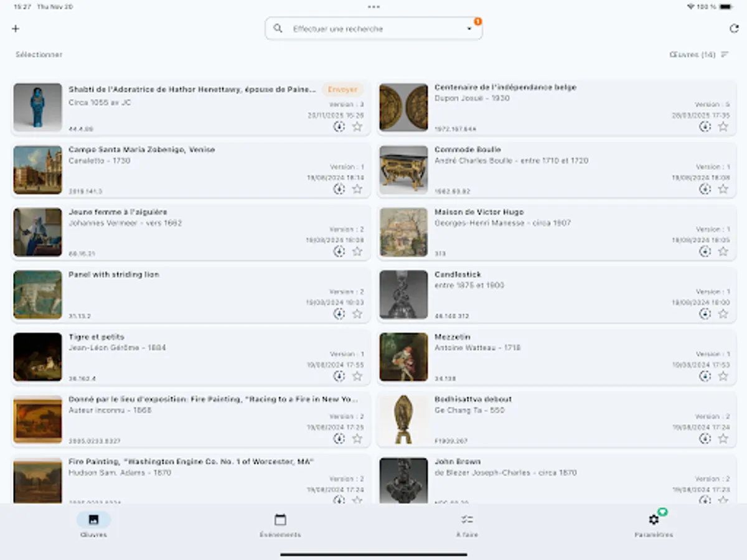The height and width of the screenshot is (560, 747).
Task: Open the search filter dropdown arrow
Action: pos(469,29)
